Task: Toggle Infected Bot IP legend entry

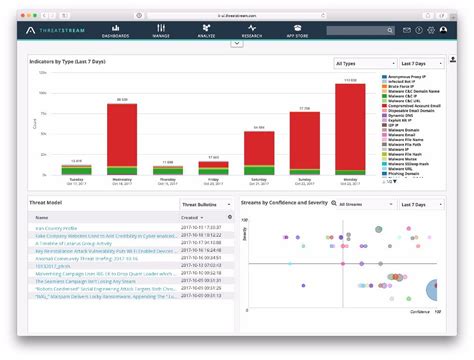Action: tap(399, 81)
